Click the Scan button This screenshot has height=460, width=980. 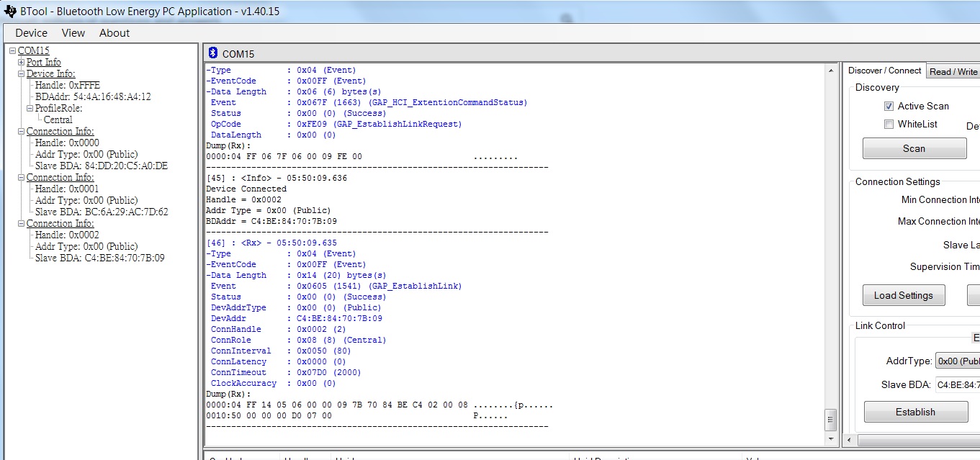point(914,148)
